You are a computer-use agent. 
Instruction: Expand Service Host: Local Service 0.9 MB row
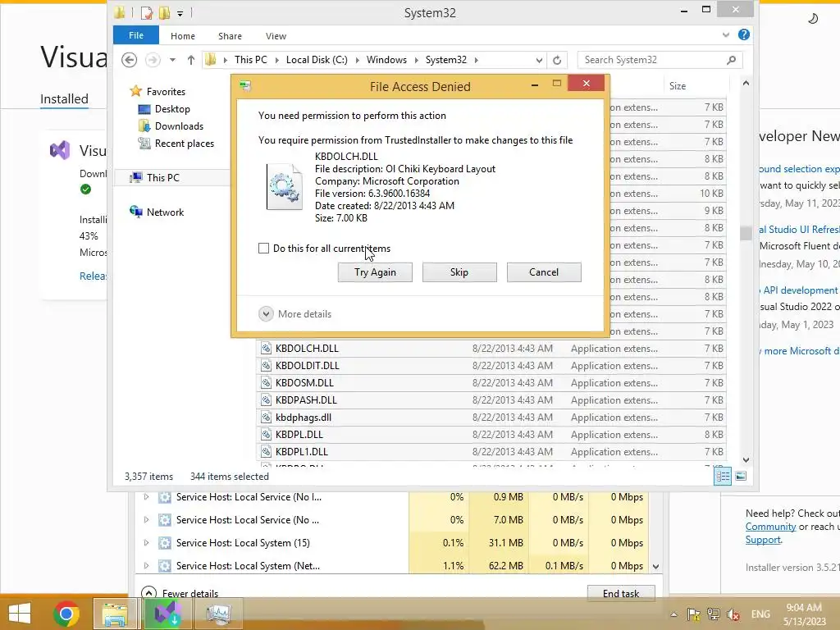pyautogui.click(x=146, y=496)
